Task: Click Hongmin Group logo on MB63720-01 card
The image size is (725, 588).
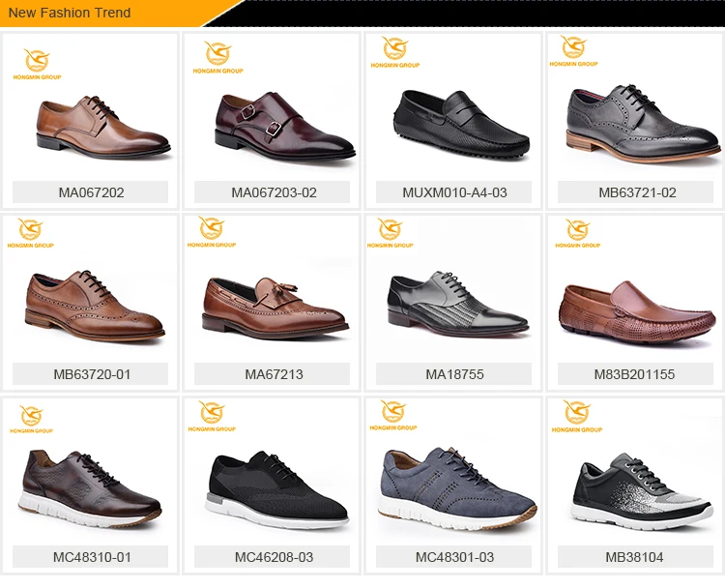Action: pos(31,233)
